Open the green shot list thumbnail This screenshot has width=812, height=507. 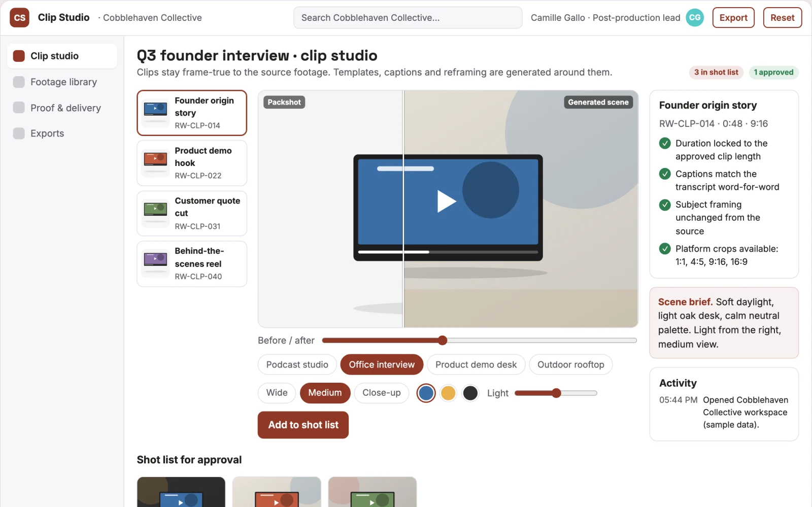373,492
